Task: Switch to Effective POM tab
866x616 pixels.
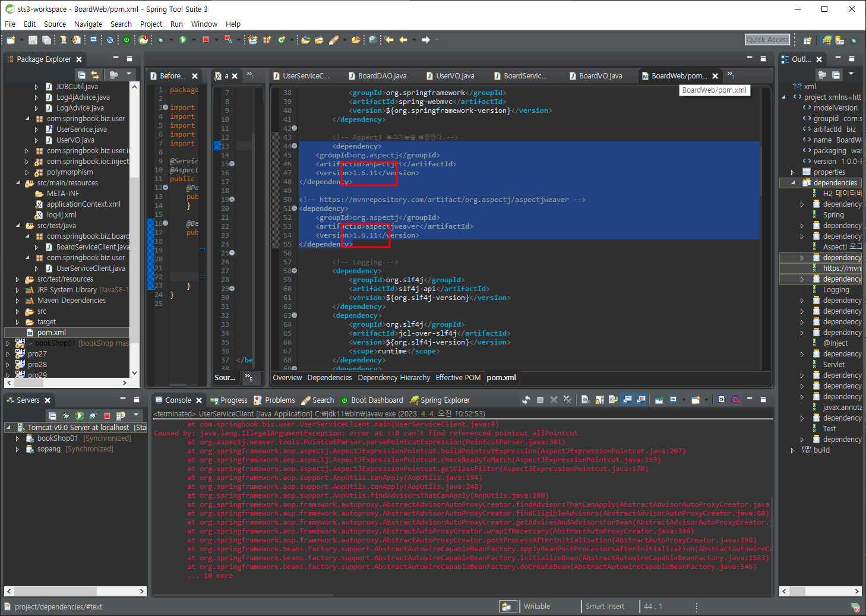Action: (x=458, y=378)
